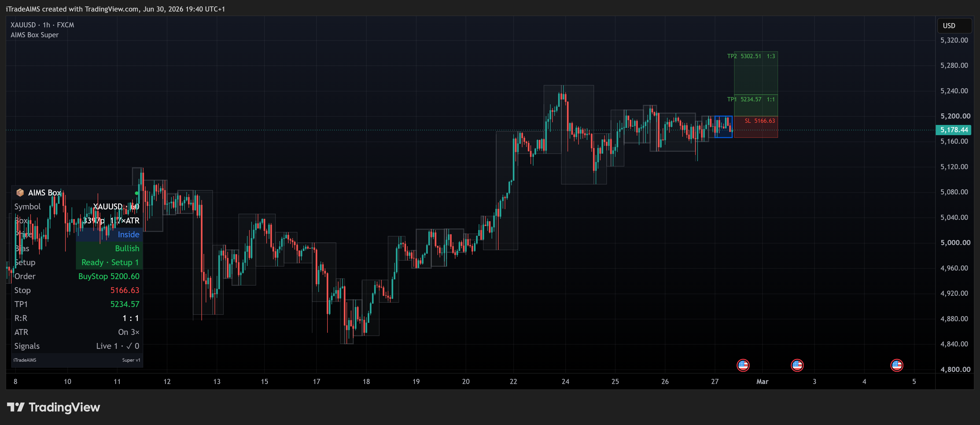Click date 13 on the time axis
This screenshot has width=980, height=425.
tap(216, 381)
